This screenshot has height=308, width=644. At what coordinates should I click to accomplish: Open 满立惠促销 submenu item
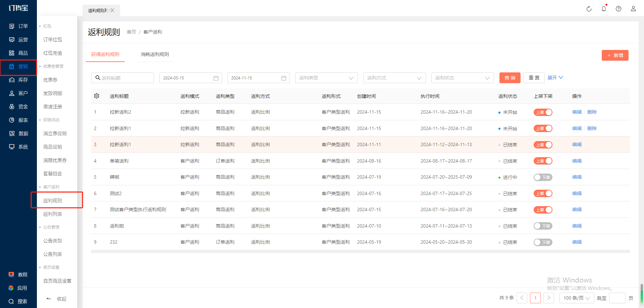55,133
